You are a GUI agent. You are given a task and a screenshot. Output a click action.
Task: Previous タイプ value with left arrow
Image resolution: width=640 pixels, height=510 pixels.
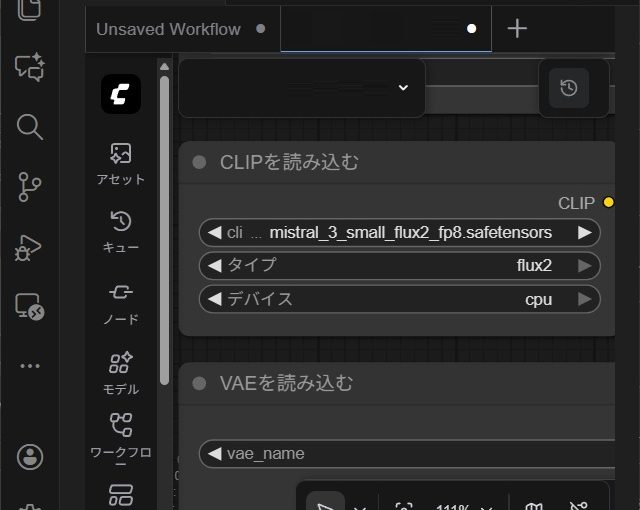tap(215, 266)
